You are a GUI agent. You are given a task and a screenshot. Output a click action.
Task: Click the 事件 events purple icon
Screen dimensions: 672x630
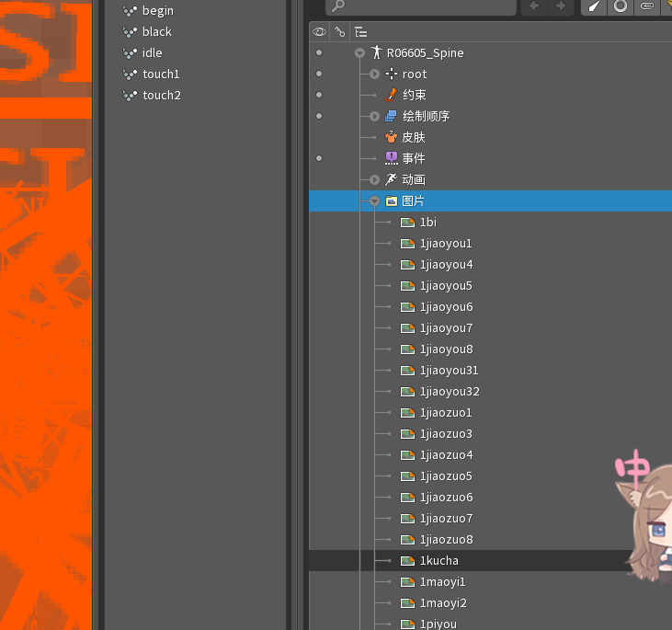(392, 159)
